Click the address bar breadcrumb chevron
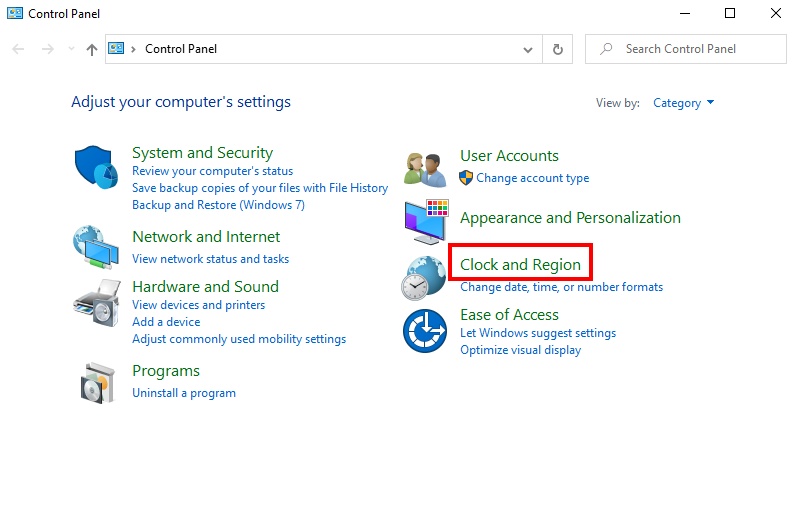 (134, 49)
